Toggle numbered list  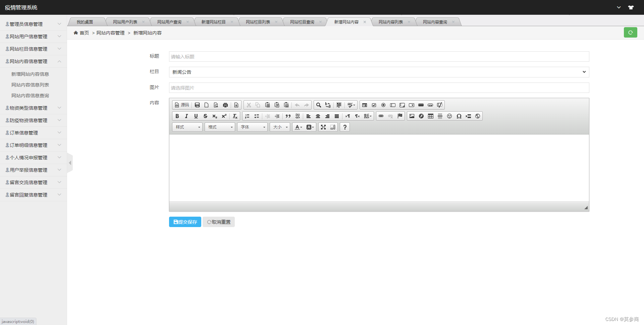(x=247, y=116)
